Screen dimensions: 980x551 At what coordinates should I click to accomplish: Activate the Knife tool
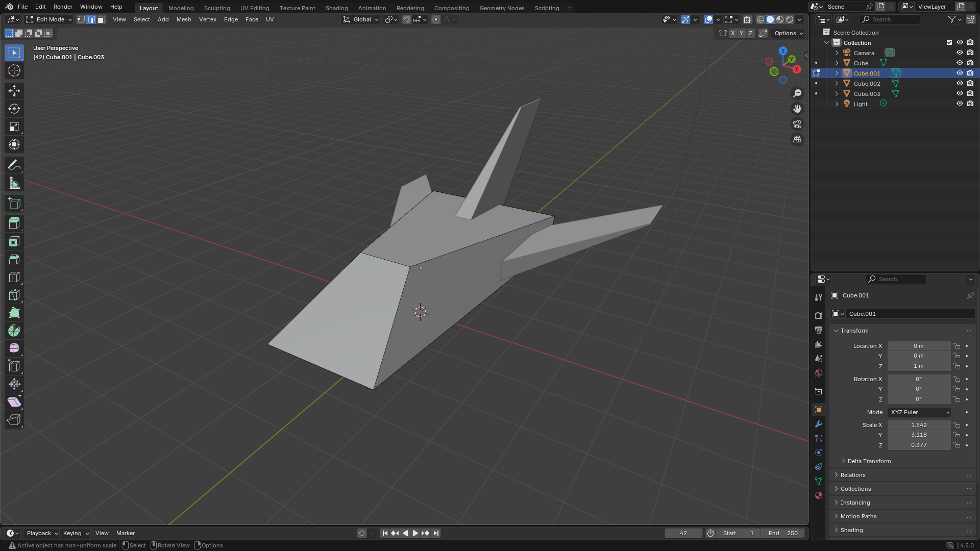[14, 295]
